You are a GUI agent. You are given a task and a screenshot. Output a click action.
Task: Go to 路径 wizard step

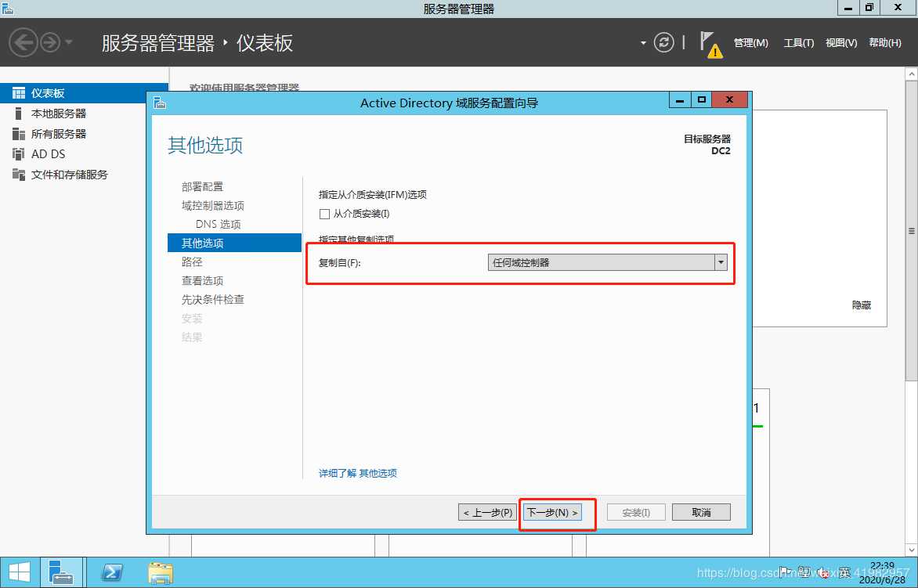191,262
